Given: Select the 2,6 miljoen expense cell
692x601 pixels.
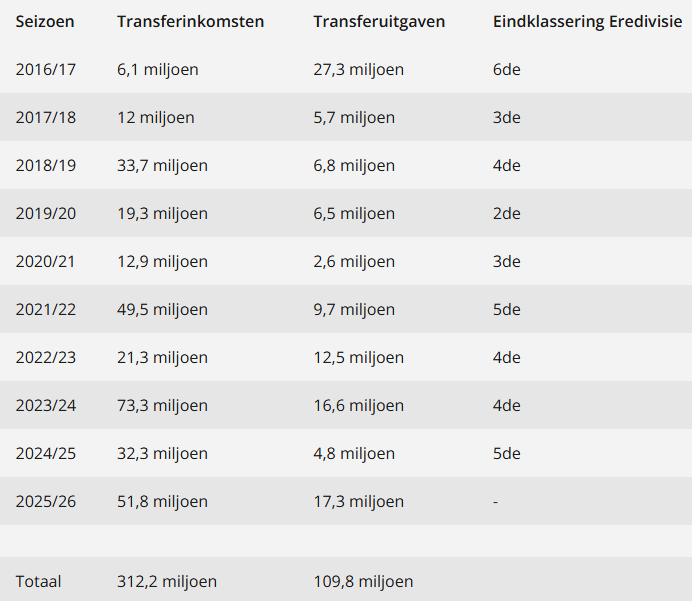Looking at the screenshot, I should pyautogui.click(x=354, y=262).
